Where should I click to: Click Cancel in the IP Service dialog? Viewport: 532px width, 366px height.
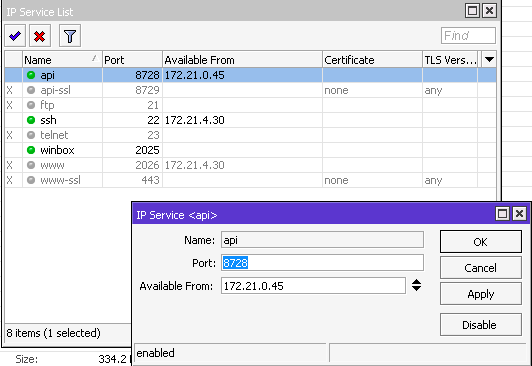click(481, 268)
